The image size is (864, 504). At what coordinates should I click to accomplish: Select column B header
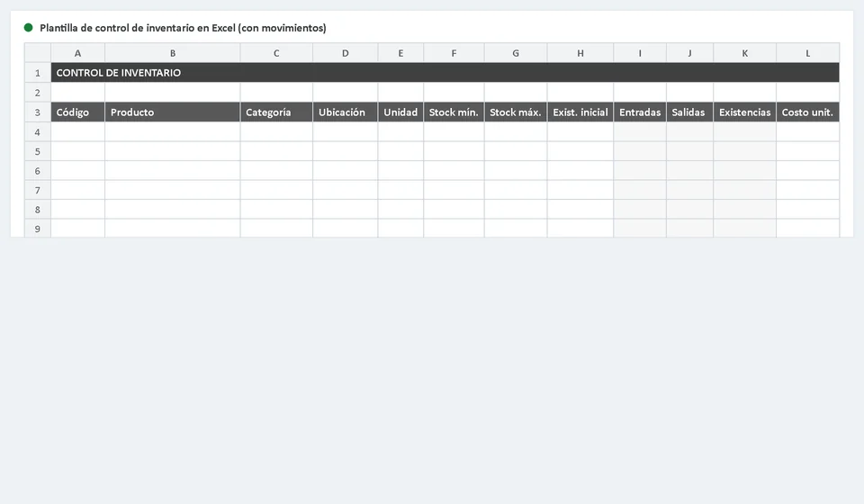tap(173, 53)
